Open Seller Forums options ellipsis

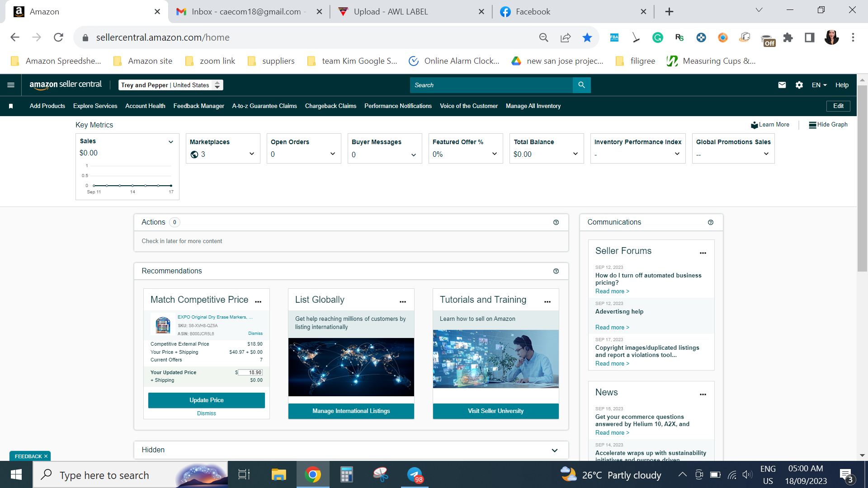click(x=703, y=253)
